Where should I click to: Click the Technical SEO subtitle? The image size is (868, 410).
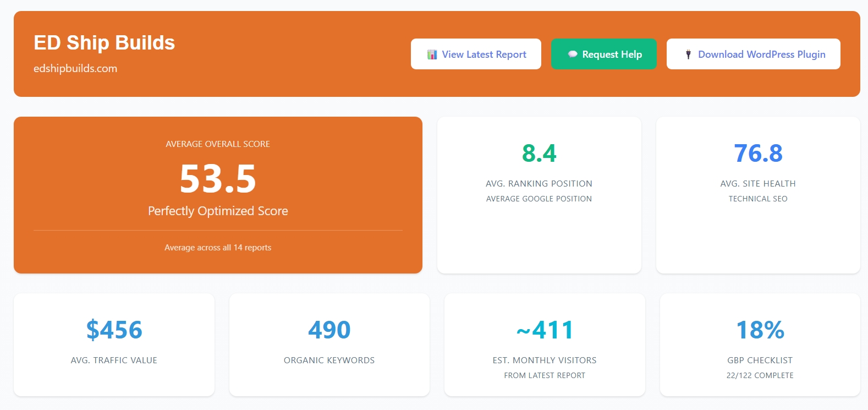[758, 199]
